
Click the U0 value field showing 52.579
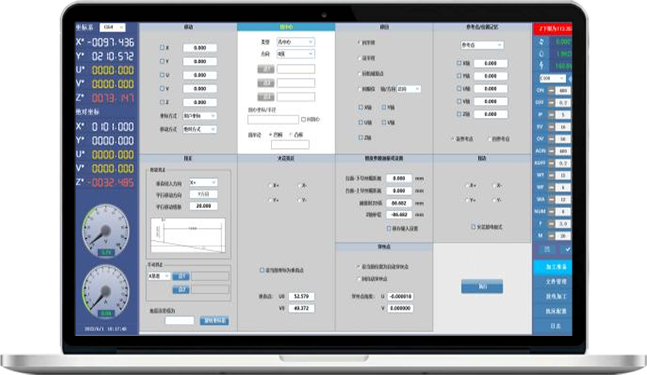[x=301, y=296]
